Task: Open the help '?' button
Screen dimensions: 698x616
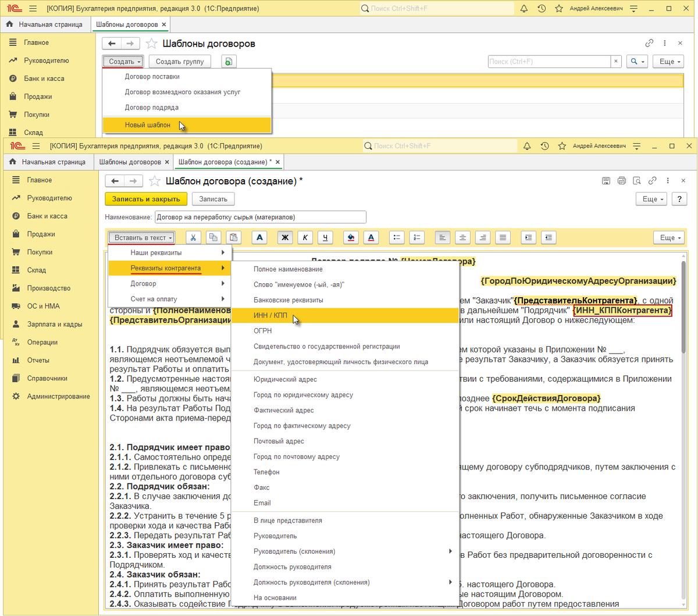Action: (679, 199)
